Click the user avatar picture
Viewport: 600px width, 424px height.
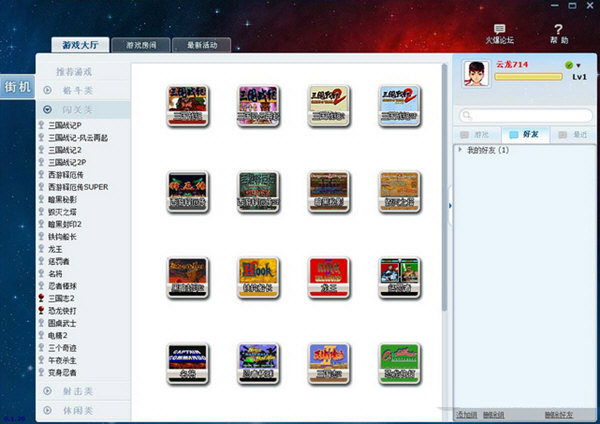[x=476, y=73]
